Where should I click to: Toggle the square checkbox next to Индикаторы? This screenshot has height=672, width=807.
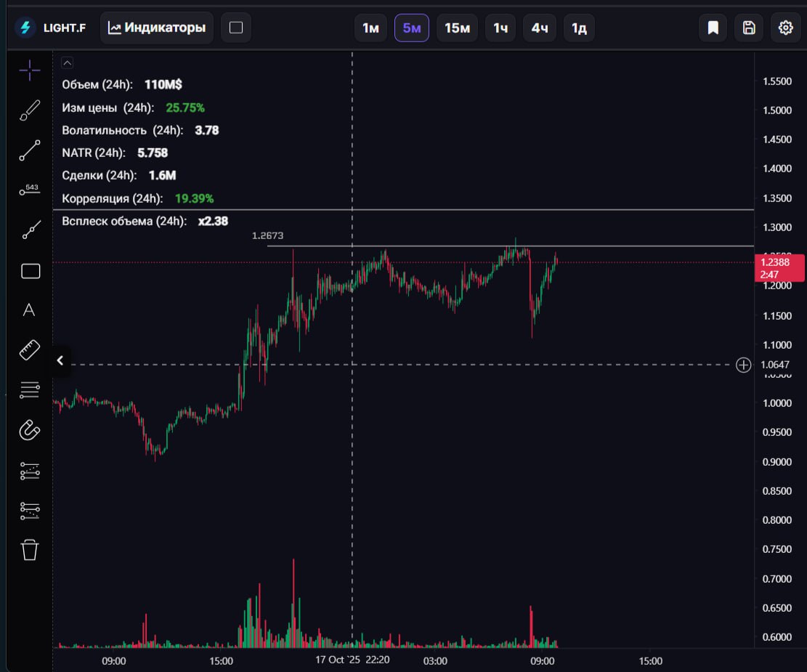point(235,28)
